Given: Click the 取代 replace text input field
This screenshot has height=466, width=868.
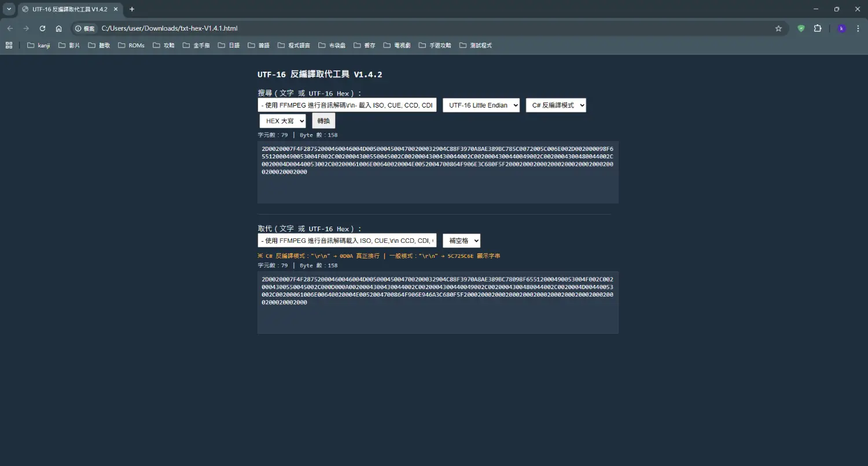Looking at the screenshot, I should pos(347,241).
